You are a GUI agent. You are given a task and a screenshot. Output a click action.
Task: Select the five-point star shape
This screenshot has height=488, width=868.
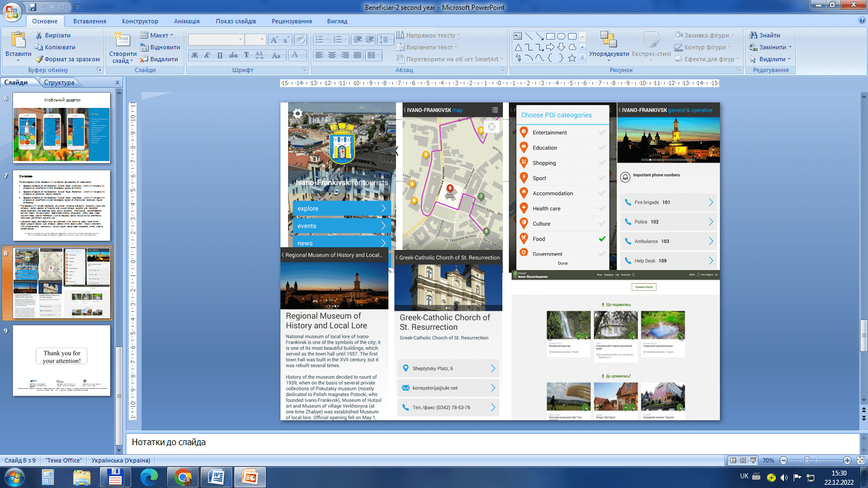click(x=572, y=58)
